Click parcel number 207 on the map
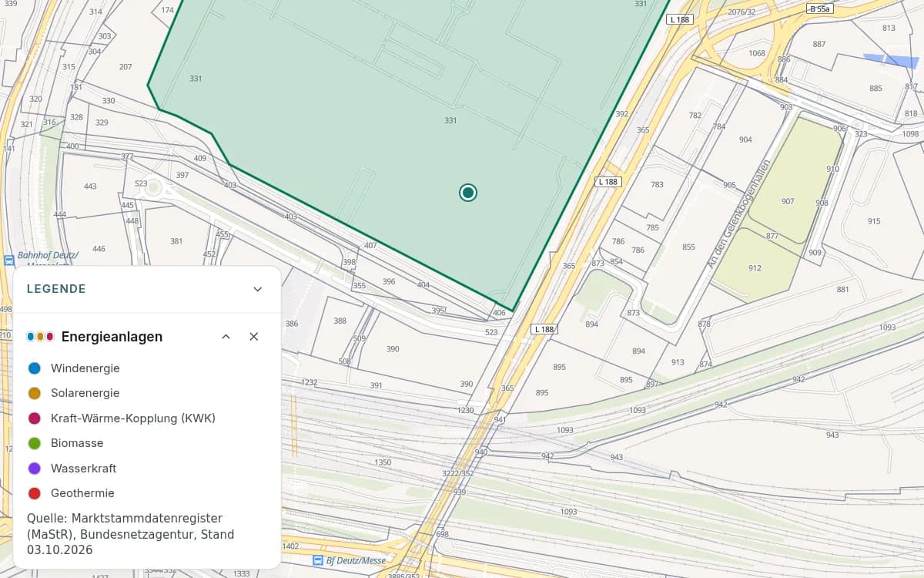Viewport: 924px width, 578px height. (126, 67)
